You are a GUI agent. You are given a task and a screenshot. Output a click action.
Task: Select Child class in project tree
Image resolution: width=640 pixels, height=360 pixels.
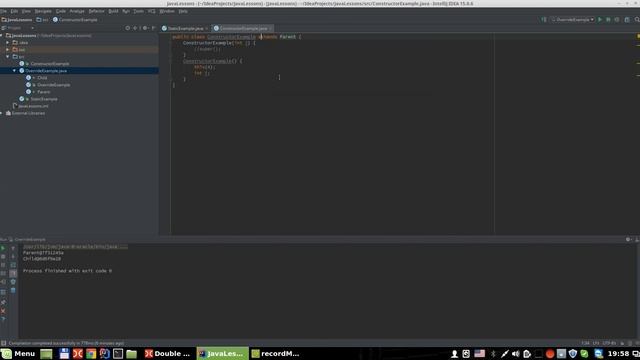click(42, 78)
